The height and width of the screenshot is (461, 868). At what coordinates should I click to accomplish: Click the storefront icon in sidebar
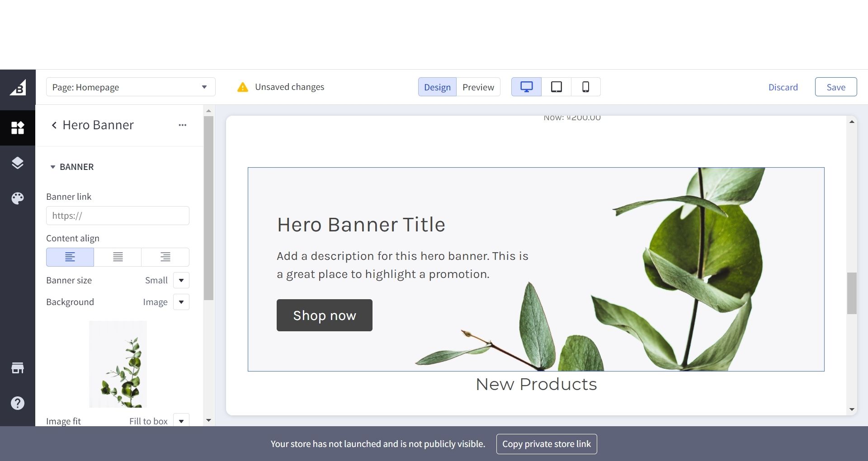click(18, 368)
